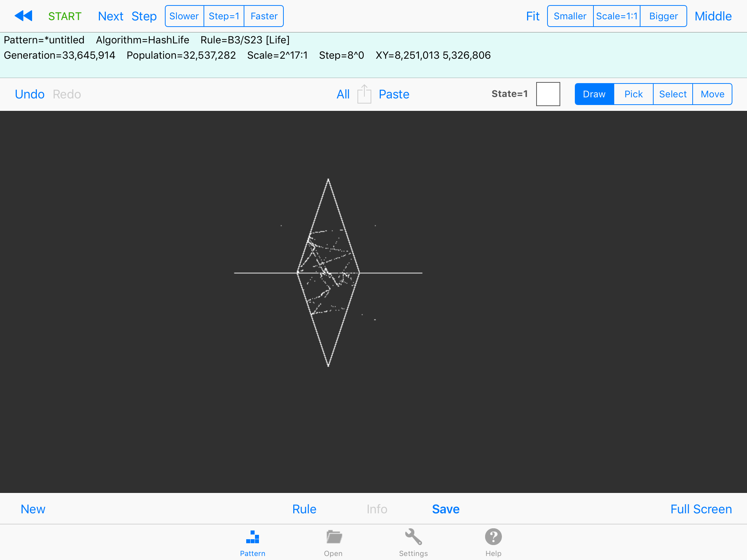Screen dimensions: 747x560
Task: Undo the last edit
Action: click(x=30, y=94)
